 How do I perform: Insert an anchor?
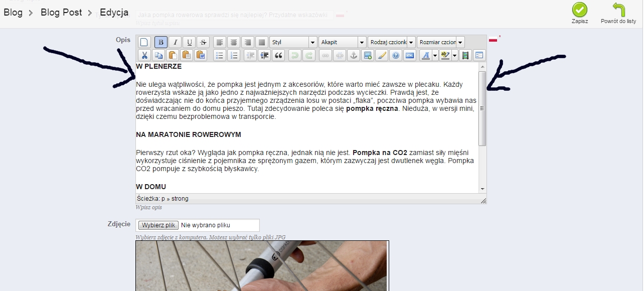(x=354, y=55)
